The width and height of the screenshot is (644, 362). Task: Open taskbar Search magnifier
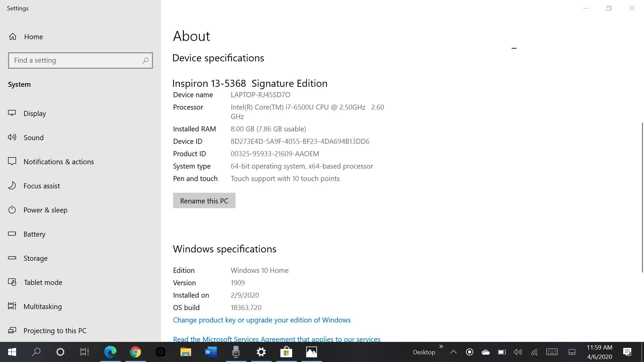click(36, 352)
